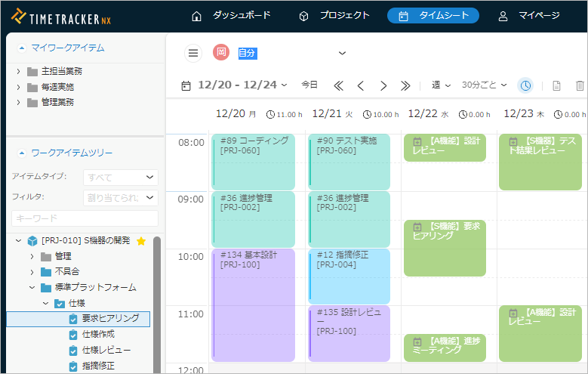Open the 30分ごと interval dropdown

coord(485,85)
